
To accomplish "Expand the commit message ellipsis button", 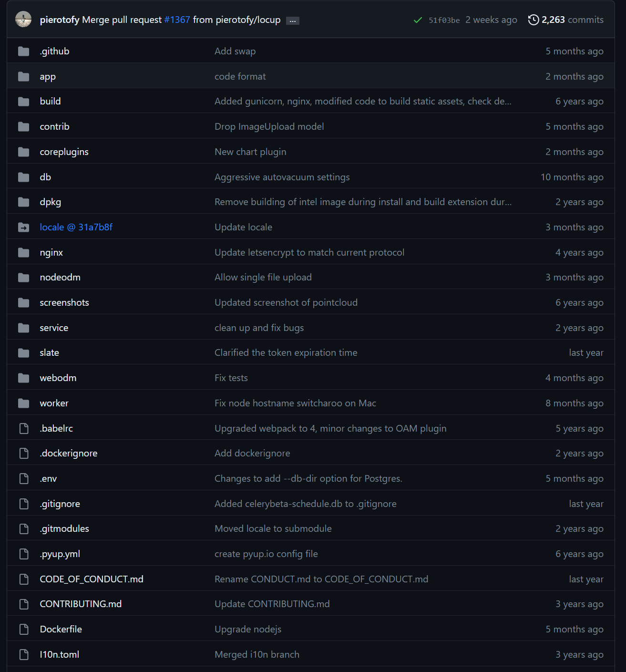I will [x=292, y=21].
